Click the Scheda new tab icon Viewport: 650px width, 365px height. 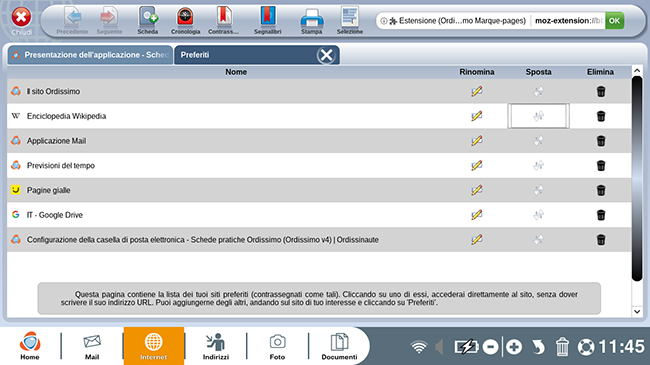click(148, 21)
